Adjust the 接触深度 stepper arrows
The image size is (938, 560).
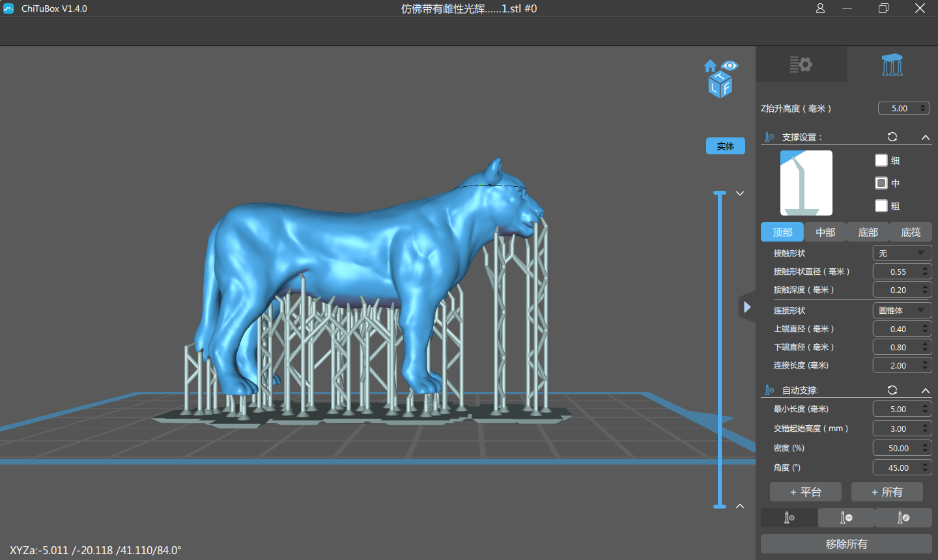(x=926, y=290)
